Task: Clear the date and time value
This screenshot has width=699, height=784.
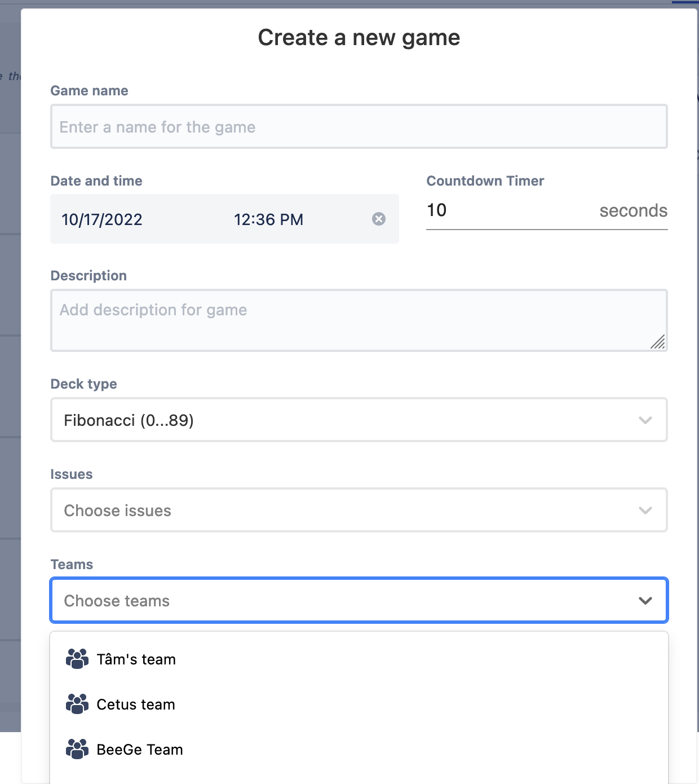Action: (x=379, y=219)
